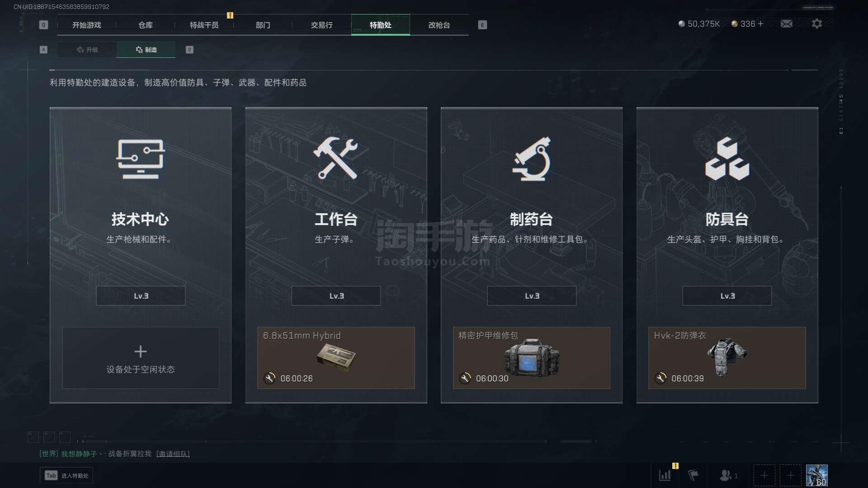Click the player avatar level 60 thumbnail

817,475
